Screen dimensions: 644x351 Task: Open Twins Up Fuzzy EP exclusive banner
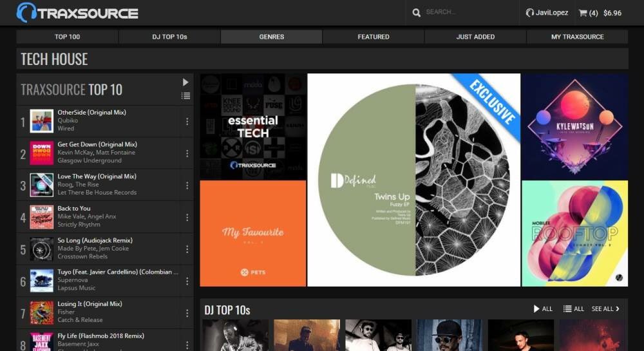[x=413, y=180]
